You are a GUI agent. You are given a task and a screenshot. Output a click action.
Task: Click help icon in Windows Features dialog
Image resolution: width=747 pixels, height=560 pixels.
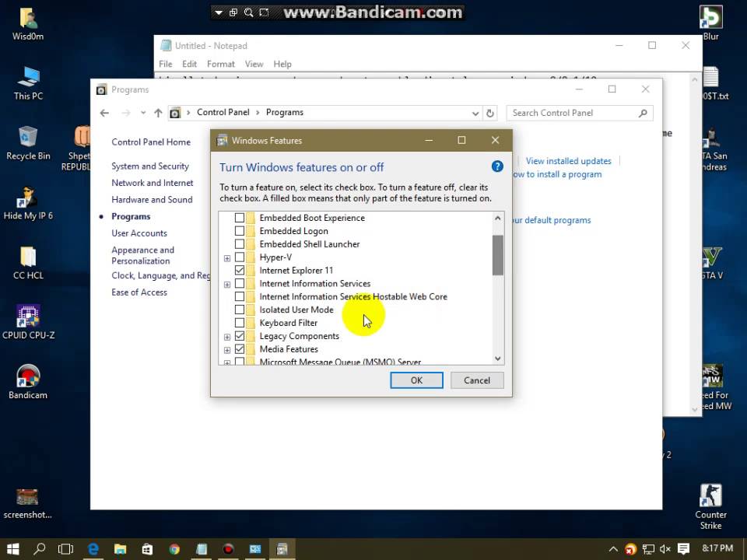pos(497,166)
